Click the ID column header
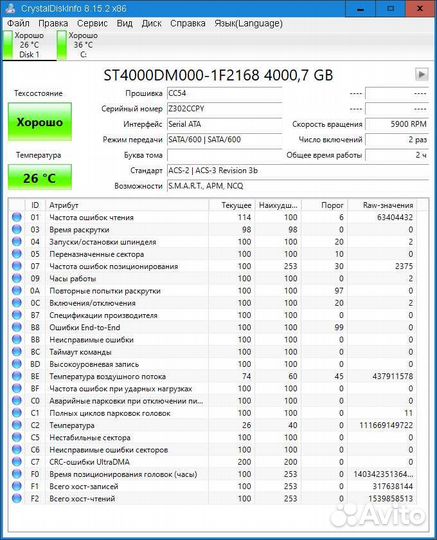437x540 pixels. pyautogui.click(x=35, y=205)
